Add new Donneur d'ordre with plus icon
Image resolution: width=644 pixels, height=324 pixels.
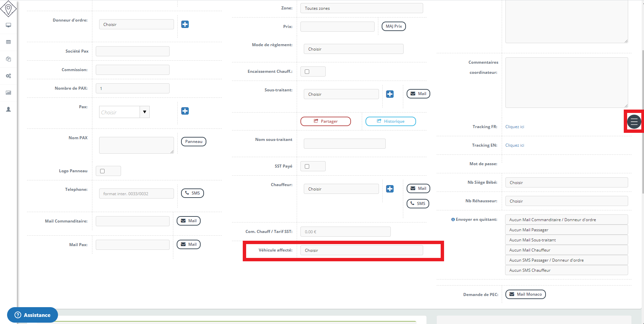tap(185, 24)
